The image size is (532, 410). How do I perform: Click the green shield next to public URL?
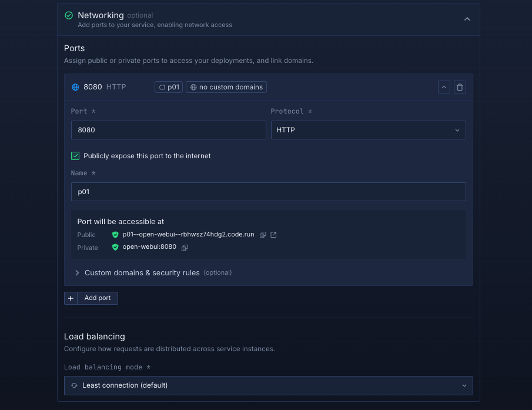[115, 235]
